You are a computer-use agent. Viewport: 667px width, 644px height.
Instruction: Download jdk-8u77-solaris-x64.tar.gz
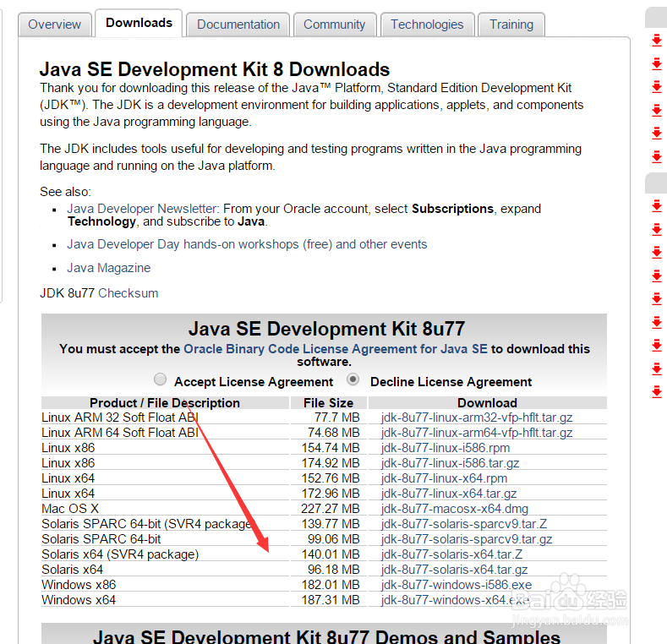click(454, 570)
